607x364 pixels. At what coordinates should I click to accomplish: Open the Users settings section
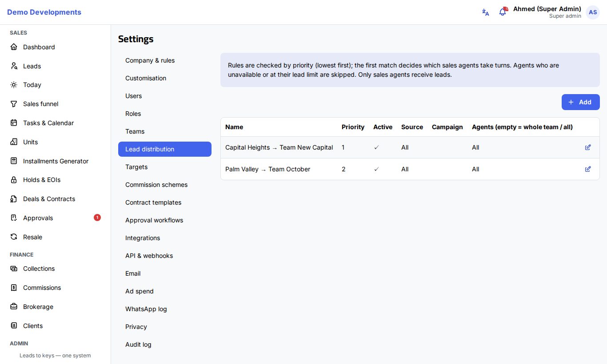[x=165, y=96]
